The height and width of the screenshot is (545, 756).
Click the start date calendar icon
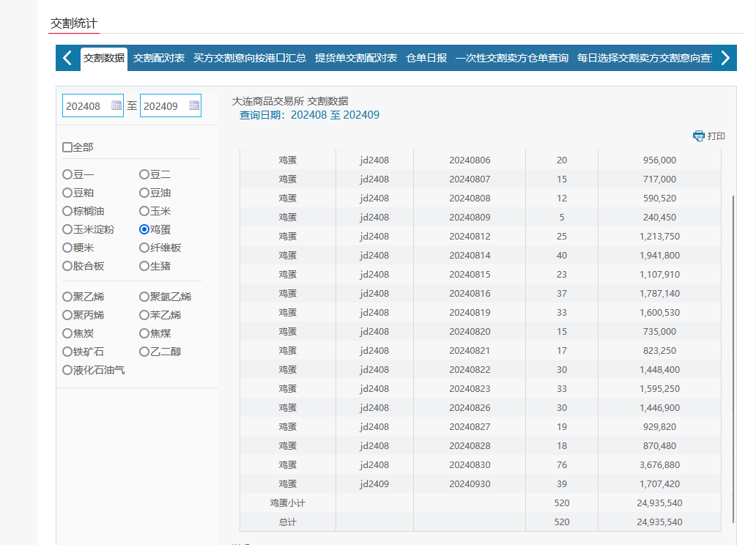point(116,105)
